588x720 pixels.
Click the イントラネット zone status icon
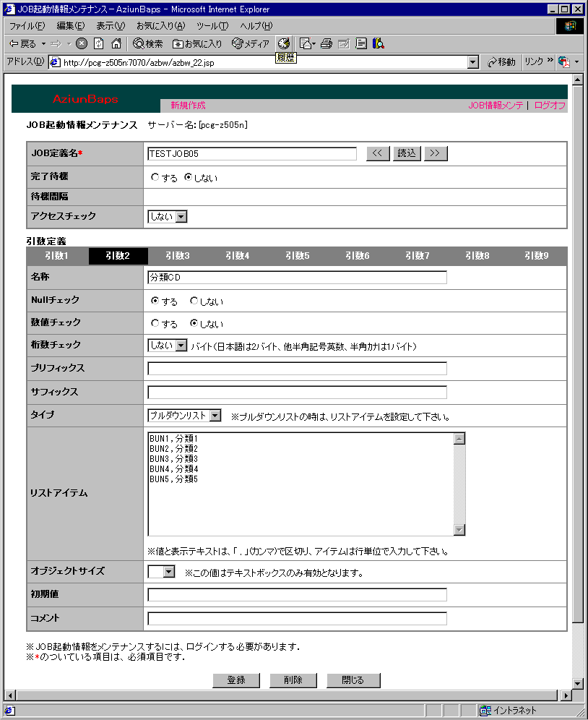[x=485, y=711]
